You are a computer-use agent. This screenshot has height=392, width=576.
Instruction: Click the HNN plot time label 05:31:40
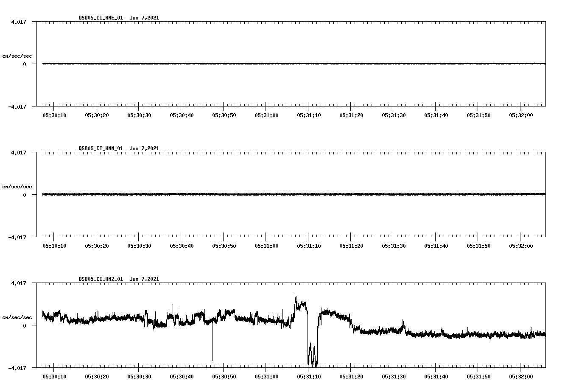point(436,246)
